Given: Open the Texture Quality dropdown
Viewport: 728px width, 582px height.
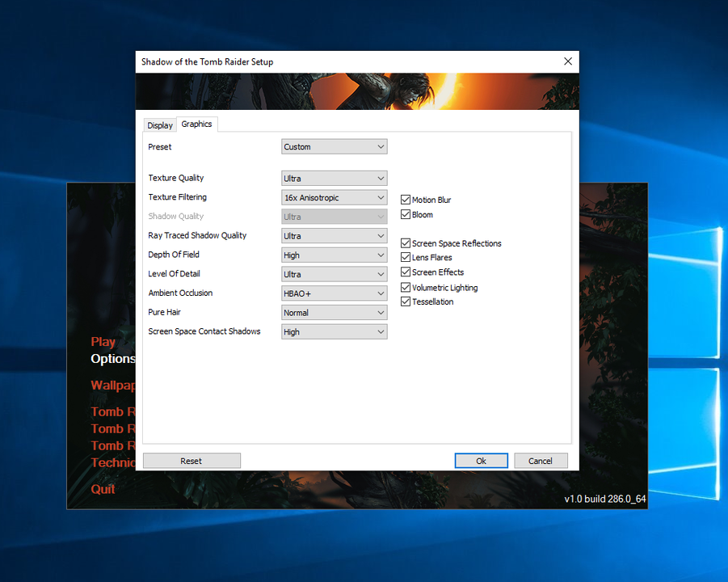Looking at the screenshot, I should pyautogui.click(x=335, y=179).
